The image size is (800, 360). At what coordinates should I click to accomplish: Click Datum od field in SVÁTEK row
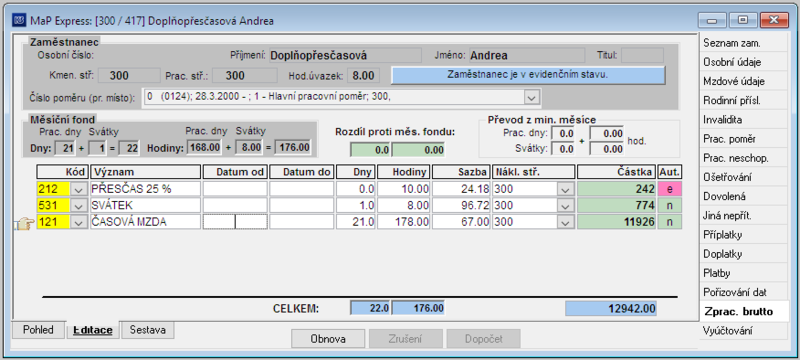point(235,205)
